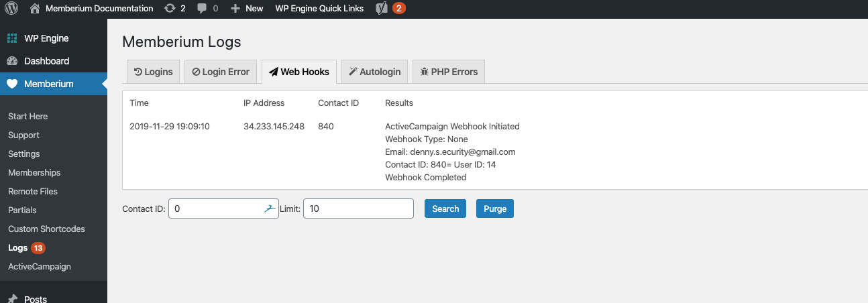Open the Yoast SEO notifications icon
Screen dimensions: 868x303
(382, 9)
